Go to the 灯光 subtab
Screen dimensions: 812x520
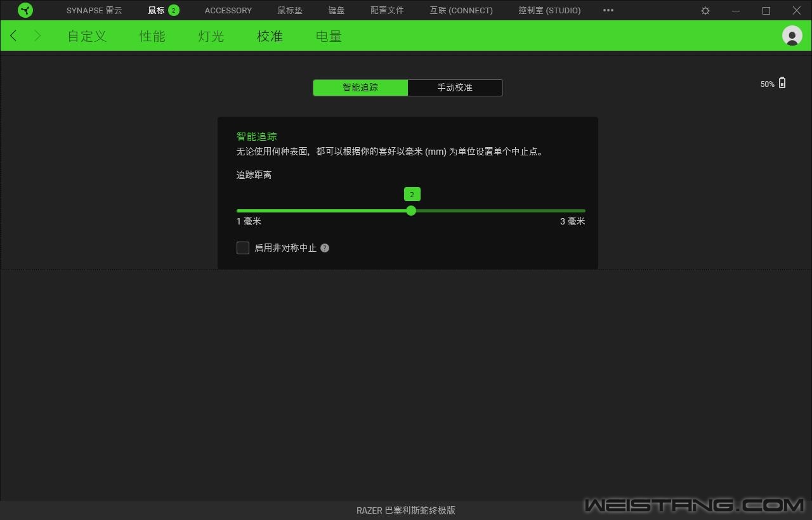pos(211,36)
